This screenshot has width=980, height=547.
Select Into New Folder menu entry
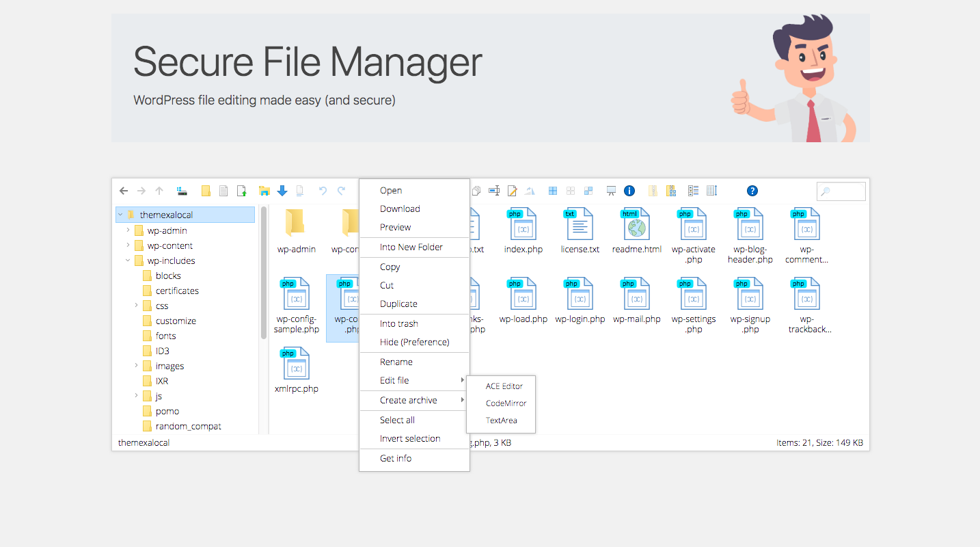pos(414,247)
